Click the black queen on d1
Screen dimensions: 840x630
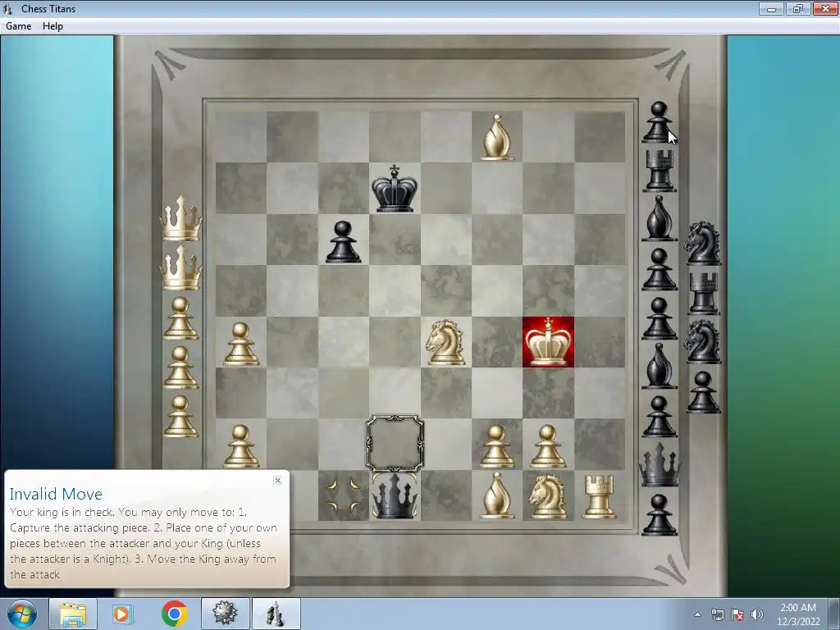pos(395,495)
